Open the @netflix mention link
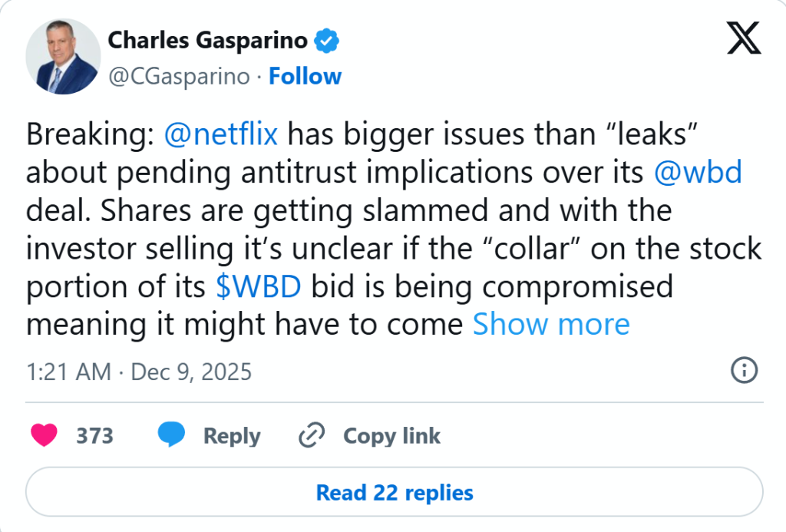Screen dimensions: 786x532 pyautogui.click(x=221, y=135)
